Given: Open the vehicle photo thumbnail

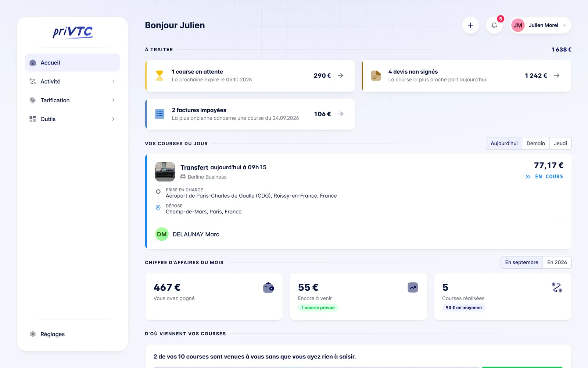Looking at the screenshot, I should click(165, 171).
